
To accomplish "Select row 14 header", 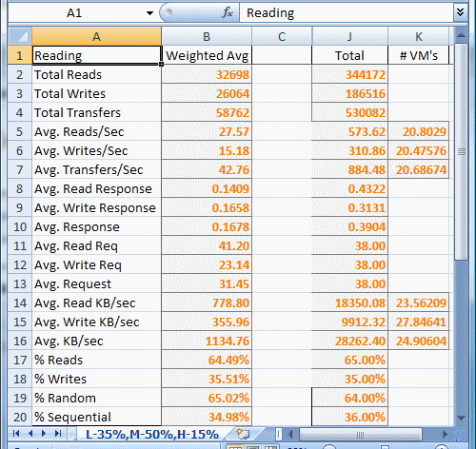I will click(20, 303).
